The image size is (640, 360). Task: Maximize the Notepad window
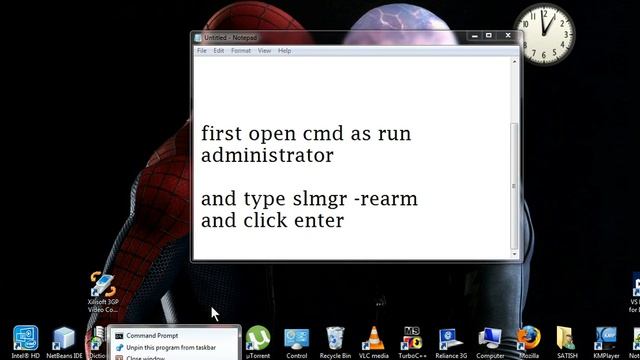pos(489,36)
